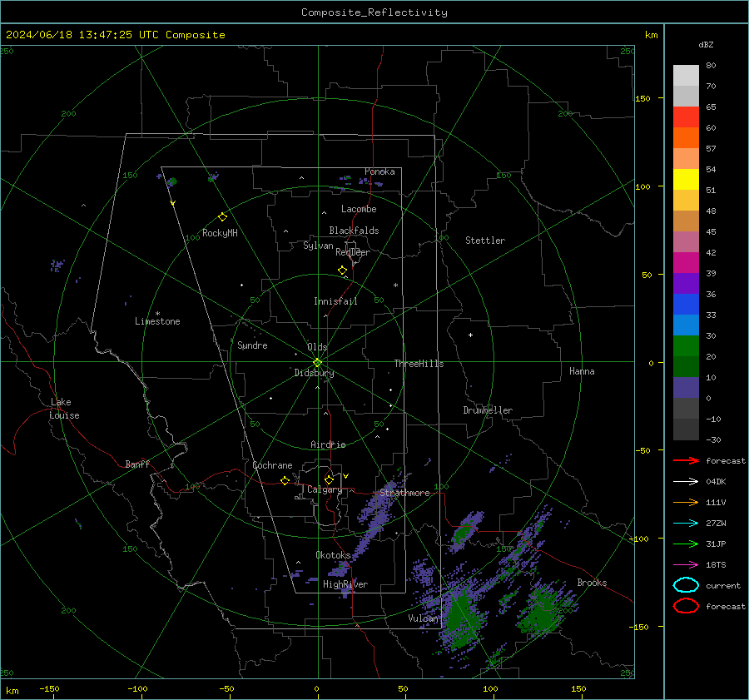The height and width of the screenshot is (700, 749).
Task: Click the white 04DK arrow icon
Action: (x=686, y=481)
